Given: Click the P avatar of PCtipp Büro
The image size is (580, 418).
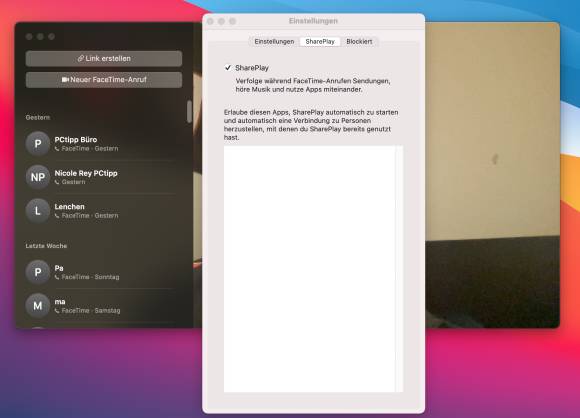Looking at the screenshot, I should 37,144.
